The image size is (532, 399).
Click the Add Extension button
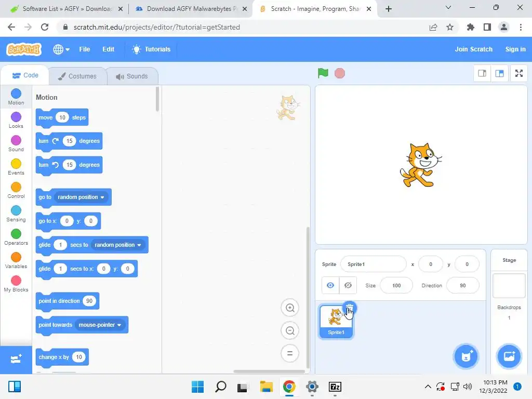(16, 360)
